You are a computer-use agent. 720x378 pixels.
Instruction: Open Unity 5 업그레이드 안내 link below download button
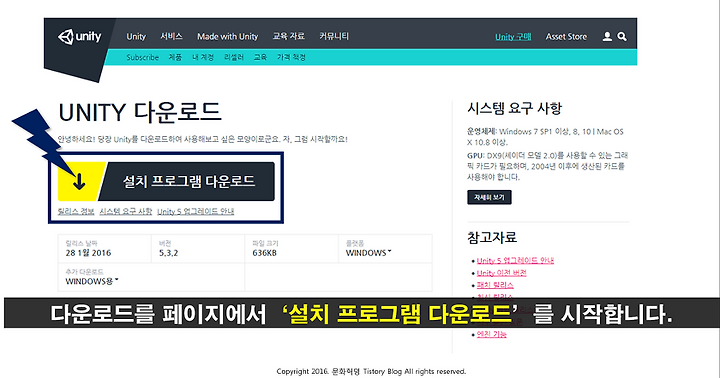tap(196, 211)
